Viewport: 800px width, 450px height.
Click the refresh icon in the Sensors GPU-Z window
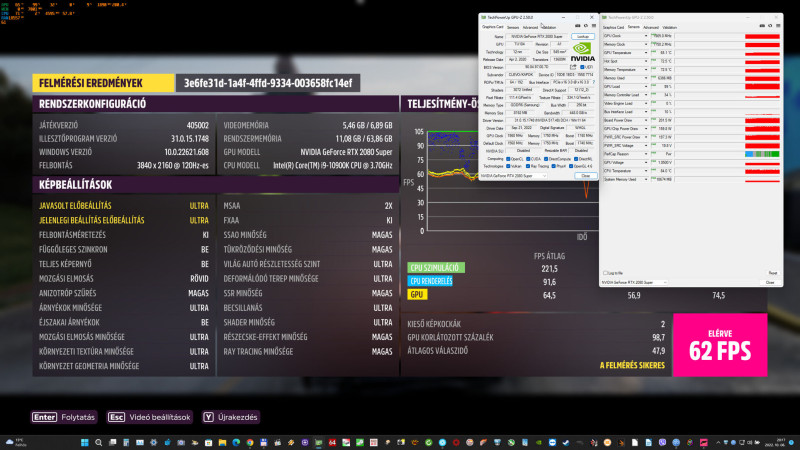point(770,26)
